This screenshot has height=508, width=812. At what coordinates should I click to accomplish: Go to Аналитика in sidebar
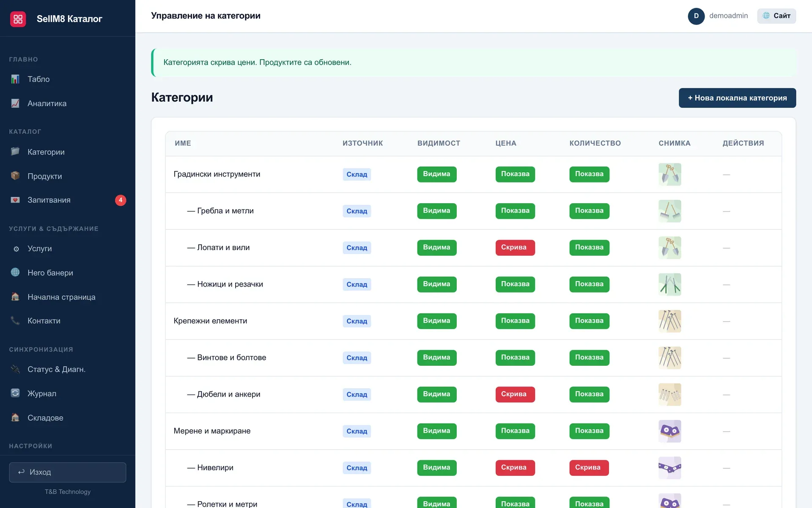(68, 103)
